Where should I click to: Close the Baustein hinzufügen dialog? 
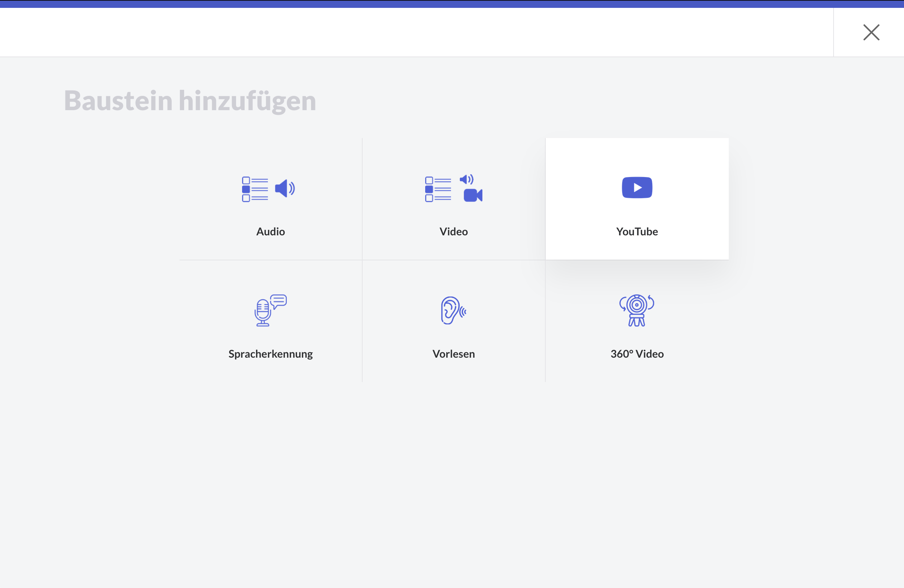[x=871, y=32]
